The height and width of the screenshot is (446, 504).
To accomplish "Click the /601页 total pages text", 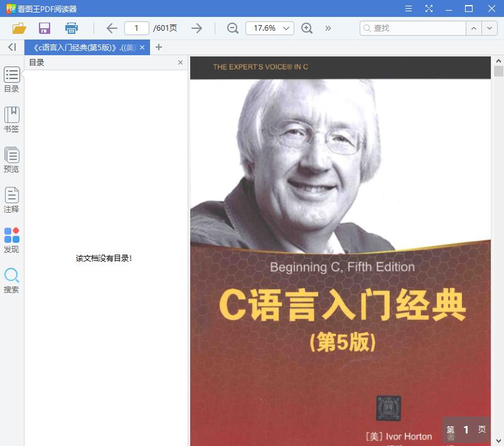I will [x=165, y=28].
